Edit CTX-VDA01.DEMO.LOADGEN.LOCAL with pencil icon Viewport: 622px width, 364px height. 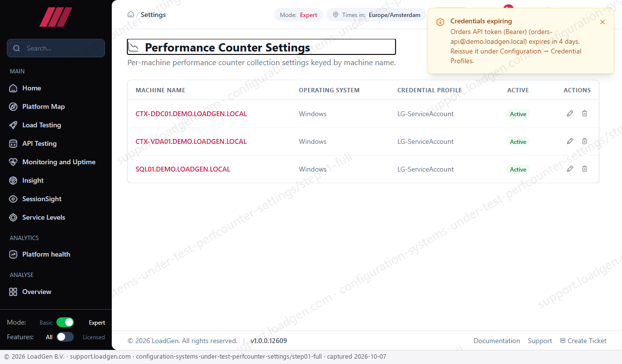coord(570,141)
